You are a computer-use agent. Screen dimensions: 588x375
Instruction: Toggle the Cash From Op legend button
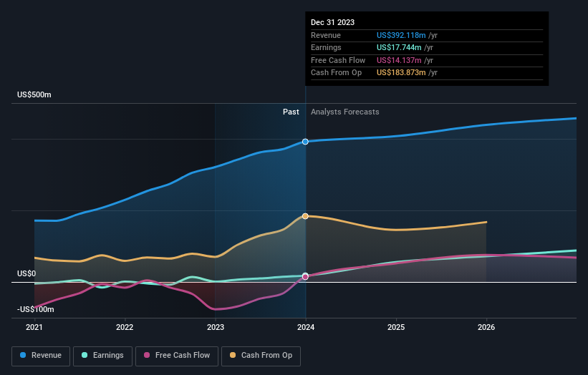click(x=261, y=356)
